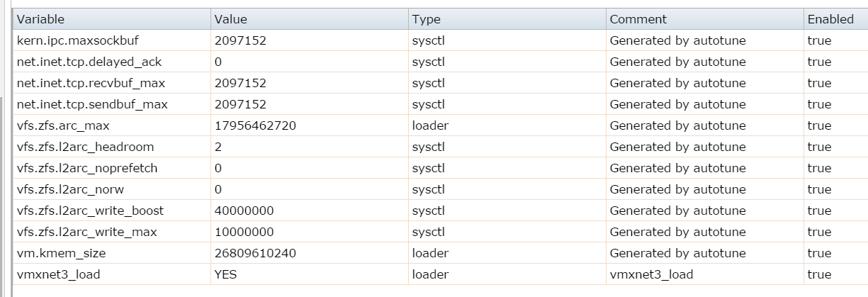The image size is (868, 297).
Task: Click the Type column header
Action: (426, 19)
